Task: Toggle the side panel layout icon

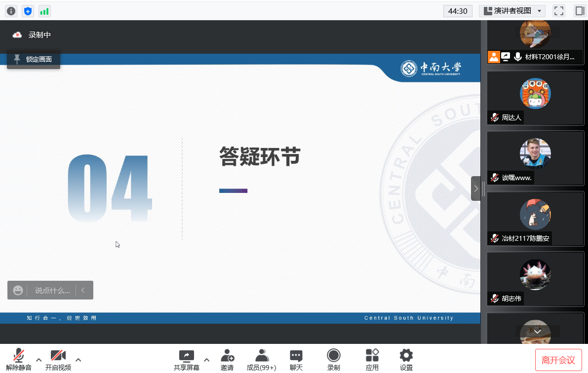Action: click(579, 11)
